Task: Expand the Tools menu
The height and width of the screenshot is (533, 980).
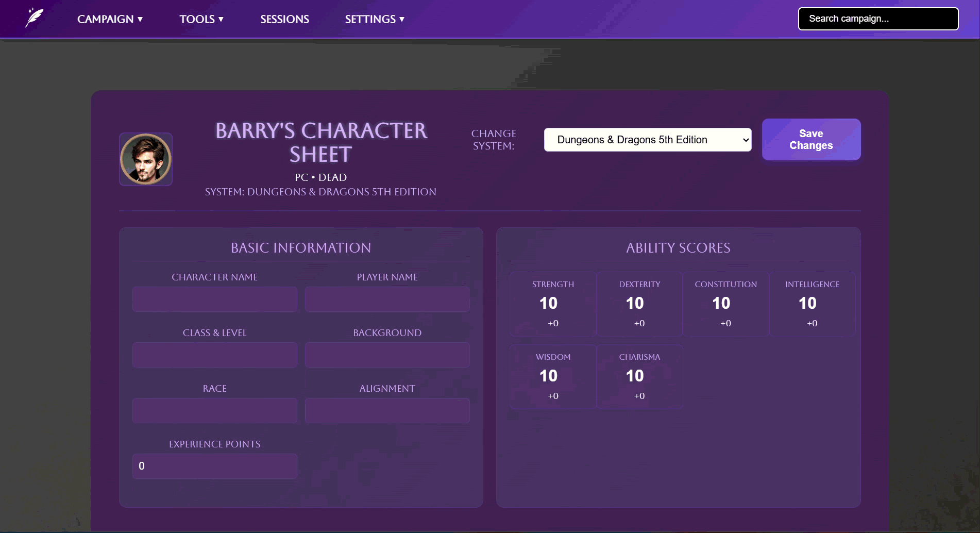Action: coord(201,19)
